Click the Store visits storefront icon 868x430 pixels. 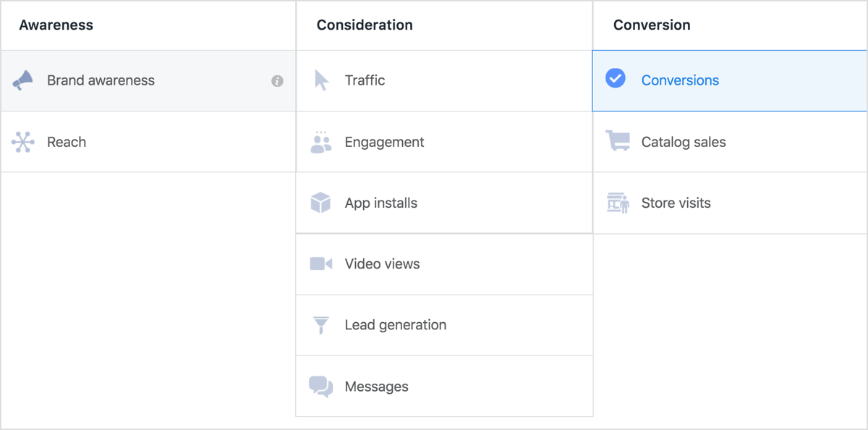pyautogui.click(x=618, y=203)
